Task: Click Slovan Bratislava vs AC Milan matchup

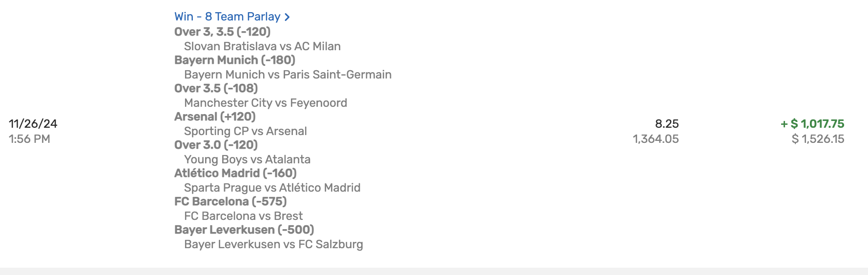Action: [x=262, y=46]
